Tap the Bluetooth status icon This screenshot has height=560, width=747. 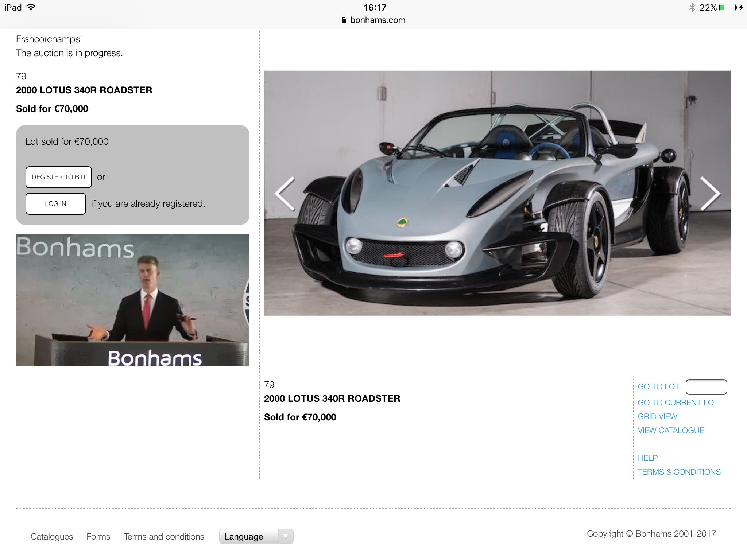pyautogui.click(x=692, y=7)
